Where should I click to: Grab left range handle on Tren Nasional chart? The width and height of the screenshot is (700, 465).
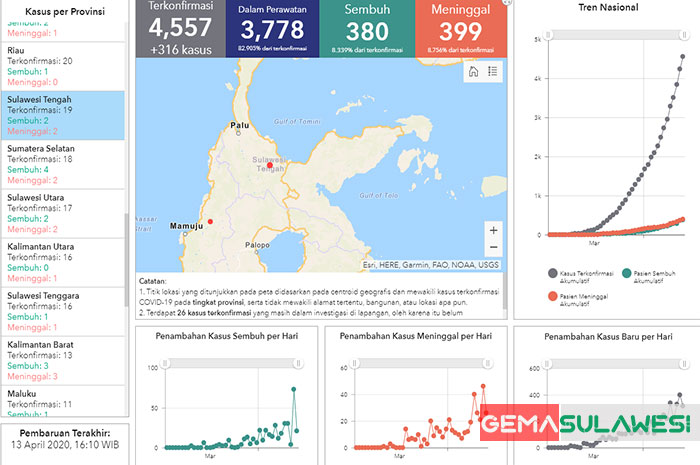pos(546,33)
